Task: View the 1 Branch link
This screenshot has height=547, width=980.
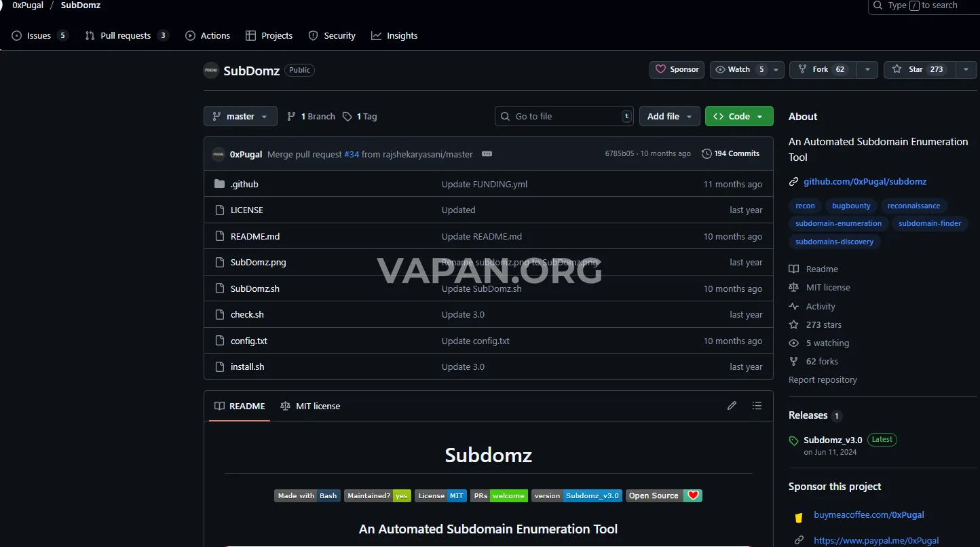Action: pyautogui.click(x=311, y=116)
